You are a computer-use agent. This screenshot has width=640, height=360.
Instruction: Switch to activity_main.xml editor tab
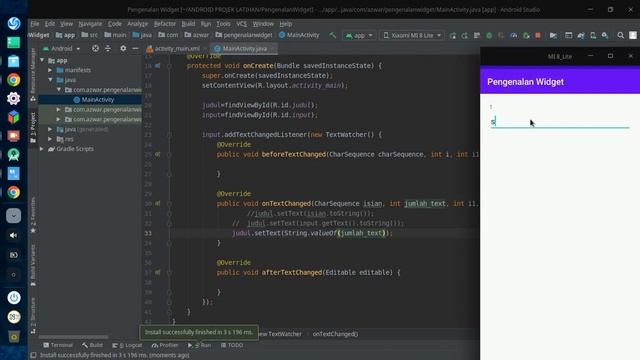[x=177, y=49]
